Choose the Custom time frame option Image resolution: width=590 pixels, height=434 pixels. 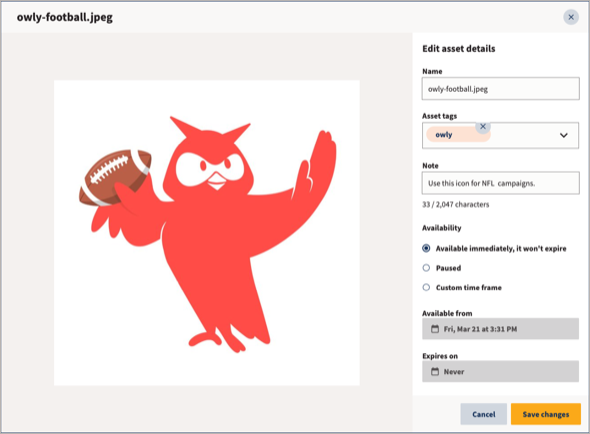426,287
